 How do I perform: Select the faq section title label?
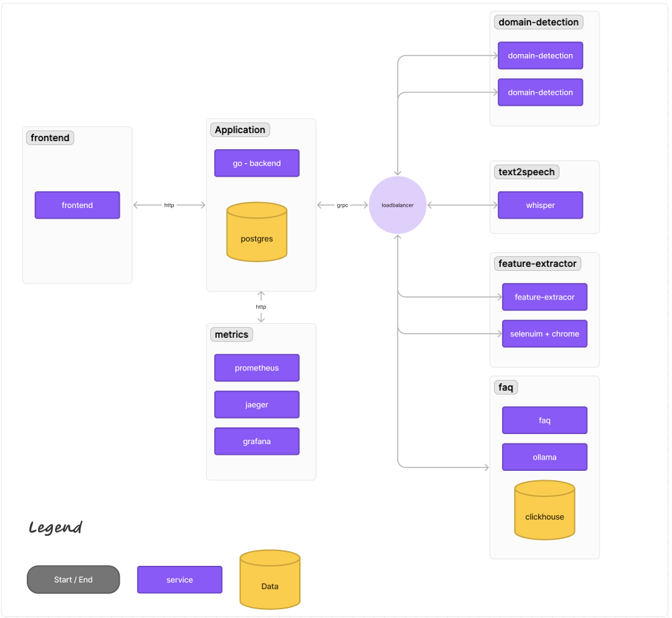[506, 388]
